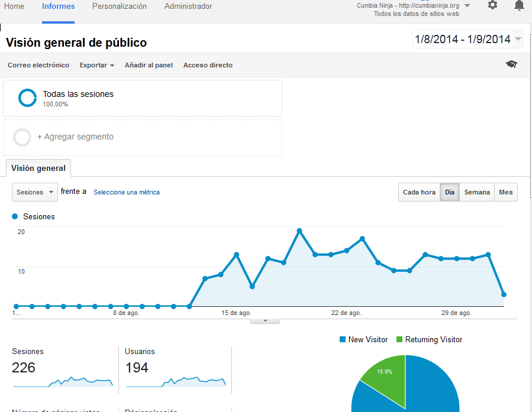Click the 8 de ago. axis label
Image resolution: width=532 pixels, height=412 pixels.
(x=126, y=313)
